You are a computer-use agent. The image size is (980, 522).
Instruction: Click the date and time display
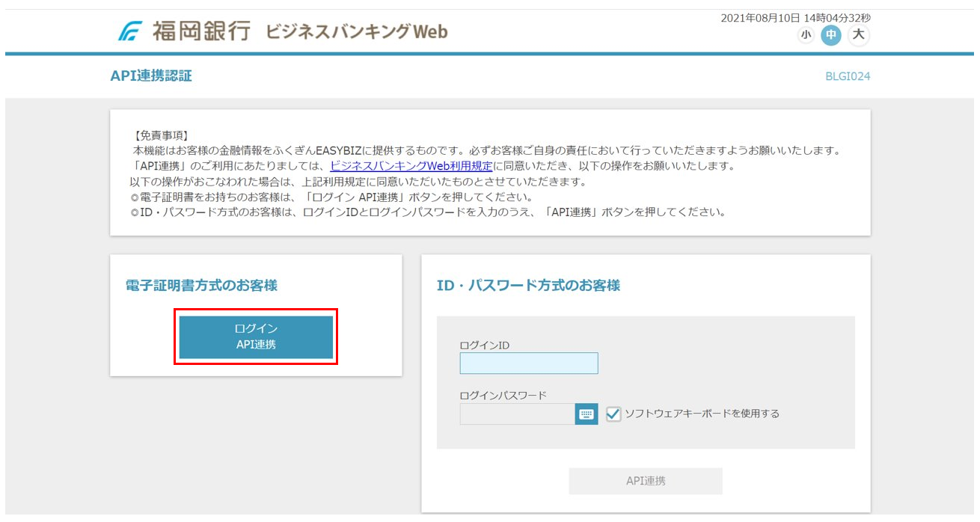tap(795, 18)
